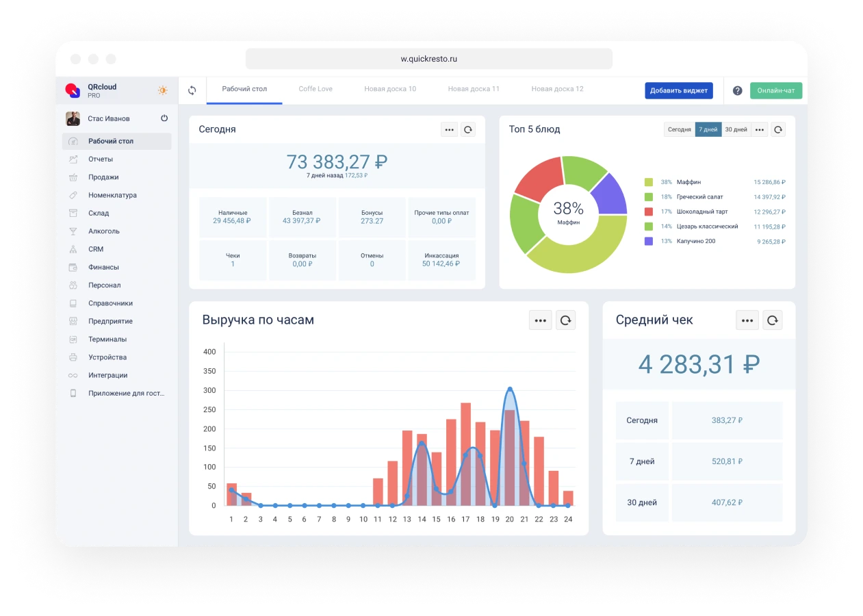
Task: Open the Онлайн-чат button
Action: 775,90
